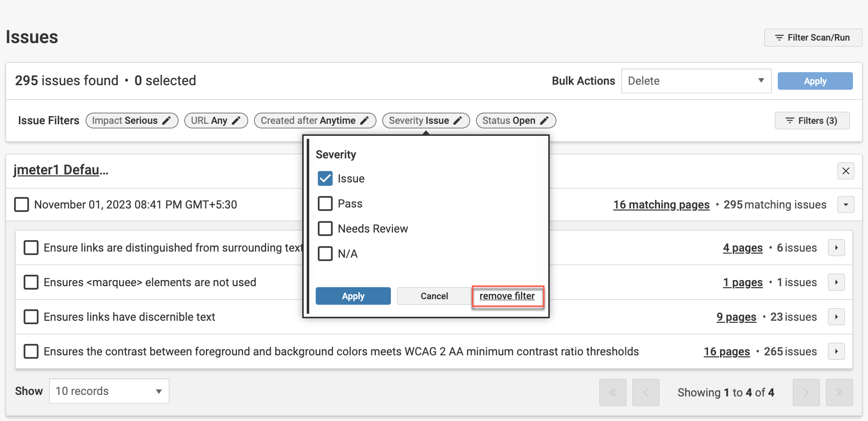Open the 10 records per page dropdown
868x421 pixels.
click(109, 391)
